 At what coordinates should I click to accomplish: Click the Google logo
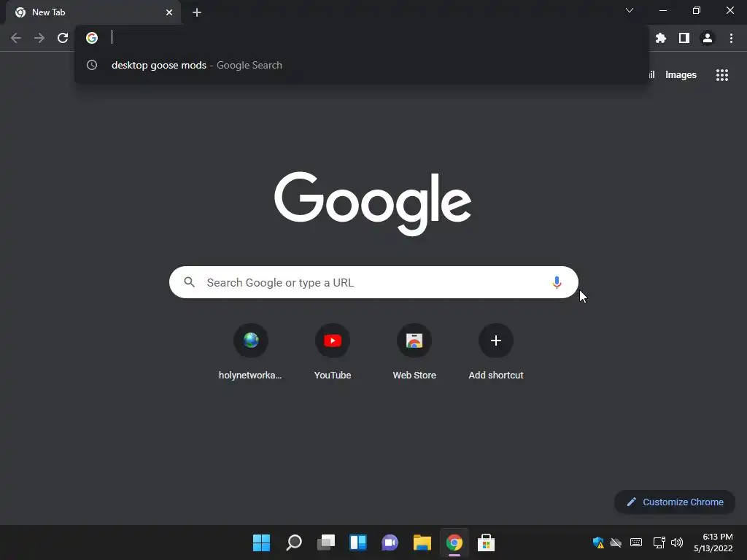click(x=373, y=204)
